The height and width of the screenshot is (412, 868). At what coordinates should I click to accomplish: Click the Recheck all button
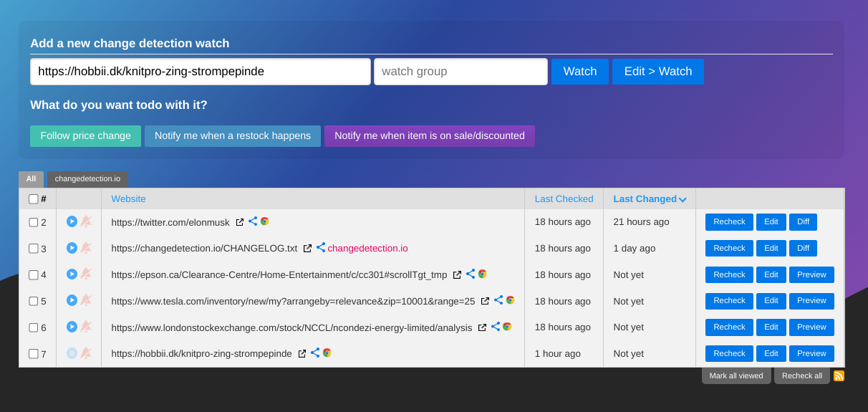[802, 375]
